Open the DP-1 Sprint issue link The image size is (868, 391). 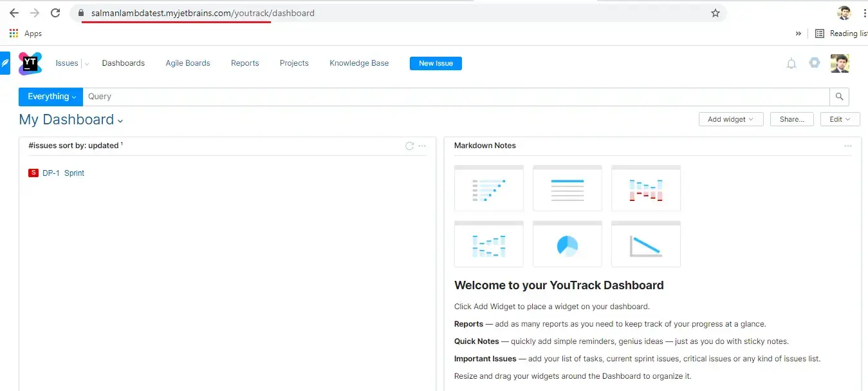63,173
